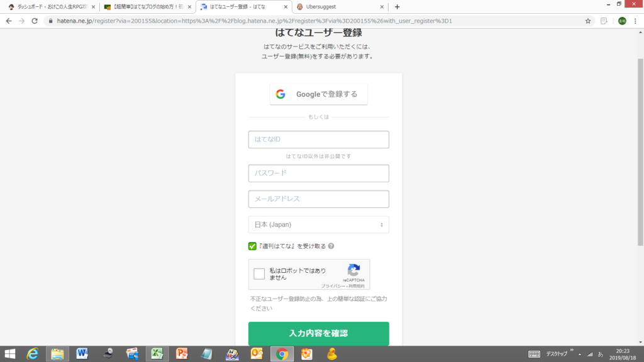
Task: Select the はてなユーザー登録 tab
Action: tap(244, 6)
